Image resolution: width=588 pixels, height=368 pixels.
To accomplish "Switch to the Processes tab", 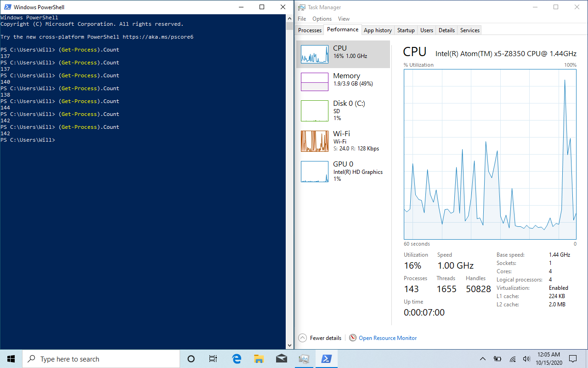I will click(310, 30).
